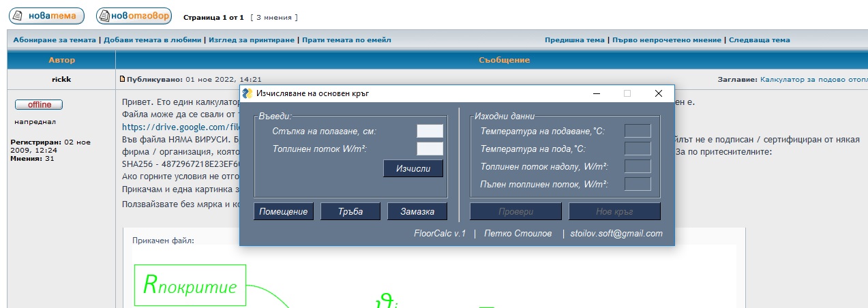This screenshot has height=308, width=868.
Task: Open the 'Тръба' pipe settings
Action: 350,212
